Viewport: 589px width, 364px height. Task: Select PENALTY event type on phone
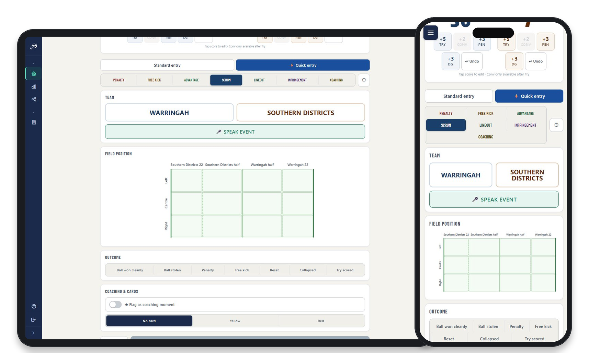[x=446, y=113]
